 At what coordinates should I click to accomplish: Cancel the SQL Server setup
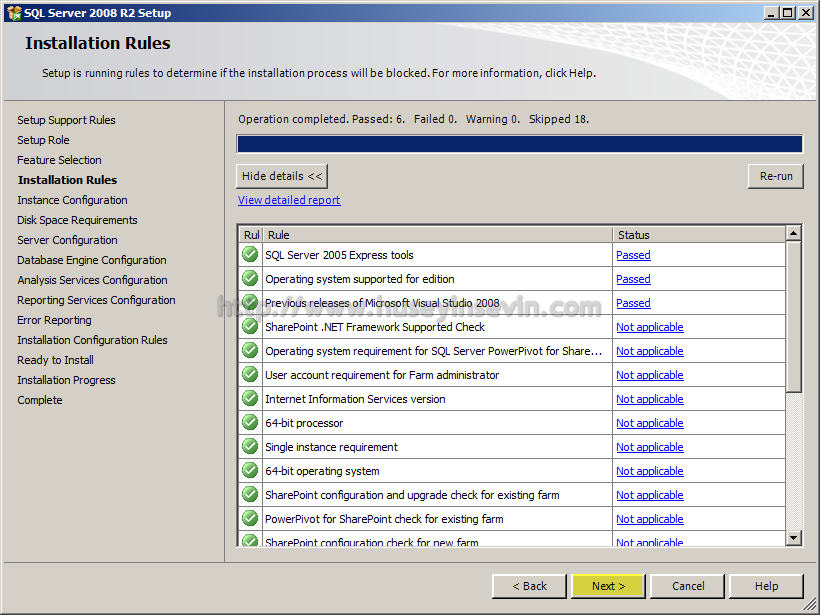coord(688,586)
